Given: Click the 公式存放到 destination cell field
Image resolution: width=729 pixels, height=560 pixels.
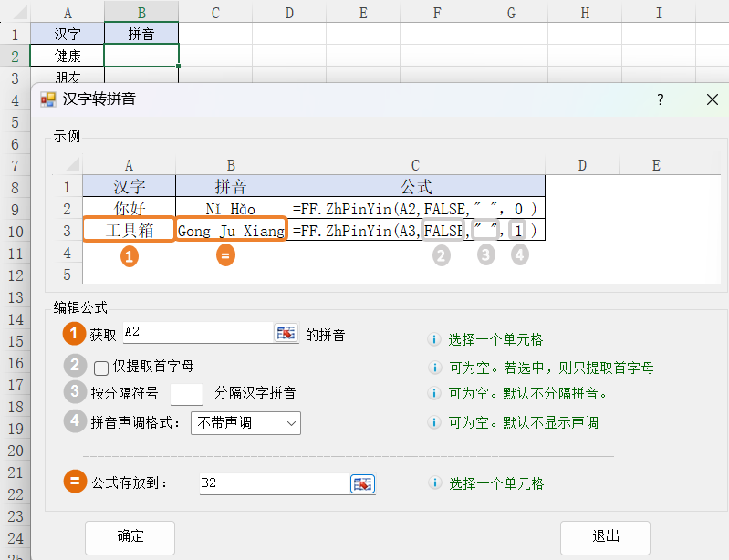Looking at the screenshot, I should [x=273, y=484].
